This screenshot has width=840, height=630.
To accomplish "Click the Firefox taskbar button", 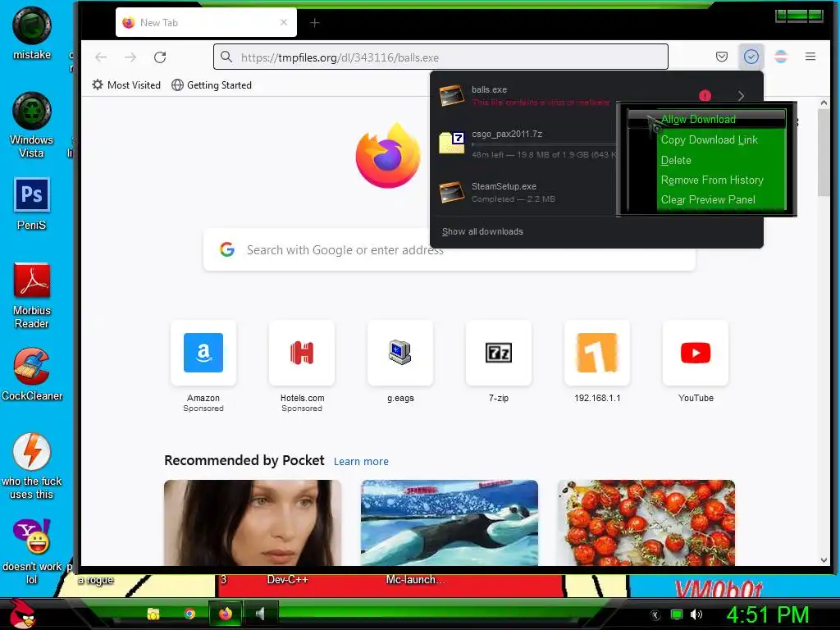I will point(225,614).
